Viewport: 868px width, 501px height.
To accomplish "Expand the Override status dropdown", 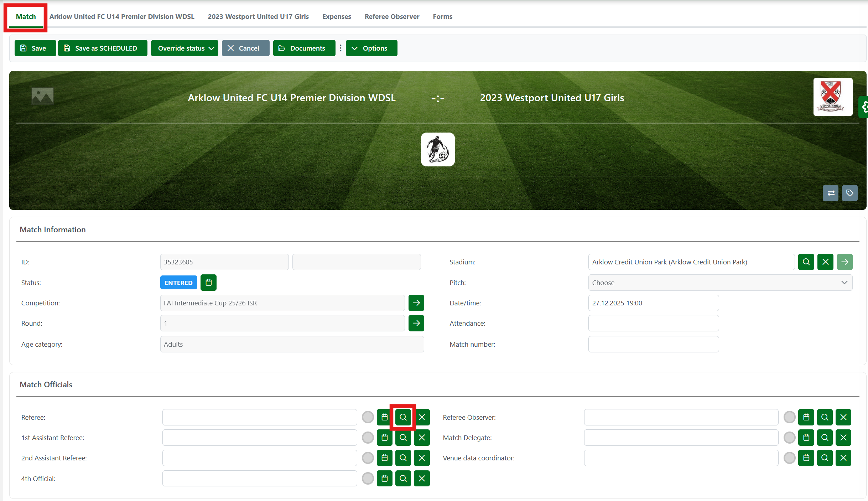I will tap(184, 48).
